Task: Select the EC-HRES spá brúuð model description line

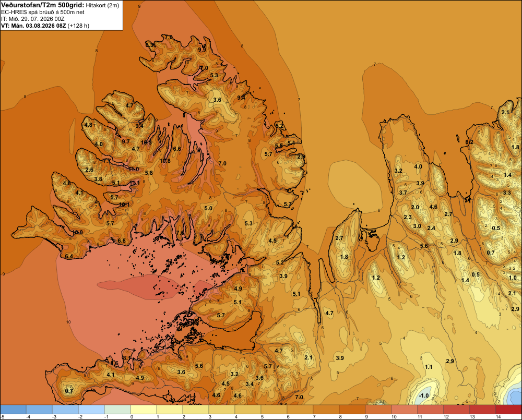Action: tap(43, 13)
